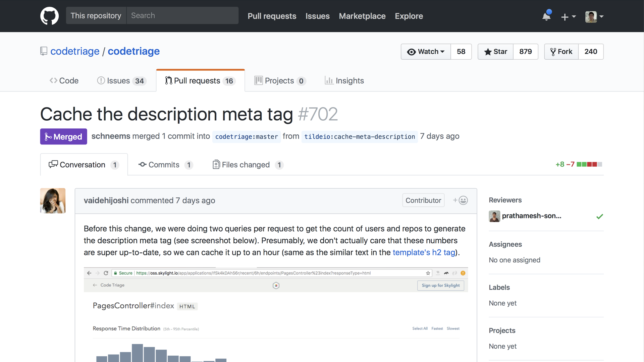The image size is (644, 362).
Task: Click inside the repository search field
Action: point(182,15)
